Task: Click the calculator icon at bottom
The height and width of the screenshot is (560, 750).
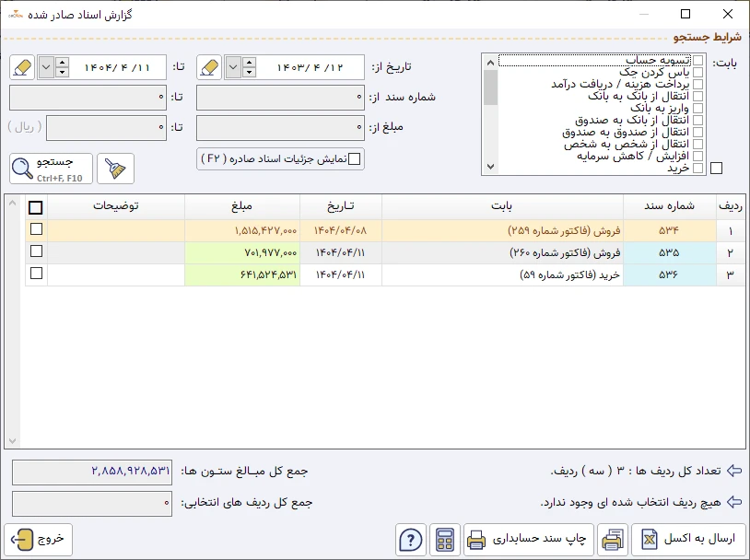Action: coord(446,539)
